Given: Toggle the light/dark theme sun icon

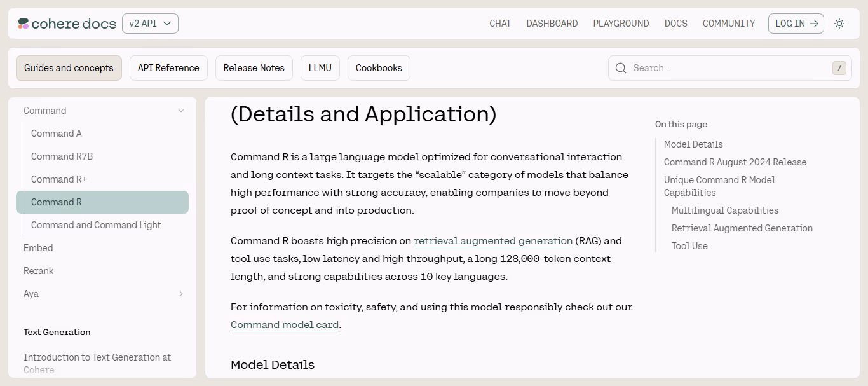Looking at the screenshot, I should 839,24.
